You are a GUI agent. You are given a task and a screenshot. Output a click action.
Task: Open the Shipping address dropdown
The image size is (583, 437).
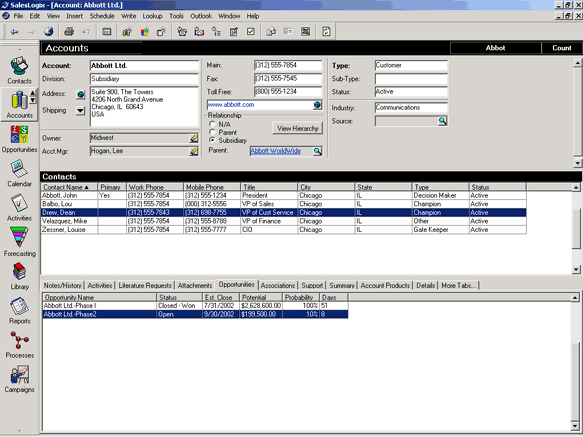click(80, 111)
